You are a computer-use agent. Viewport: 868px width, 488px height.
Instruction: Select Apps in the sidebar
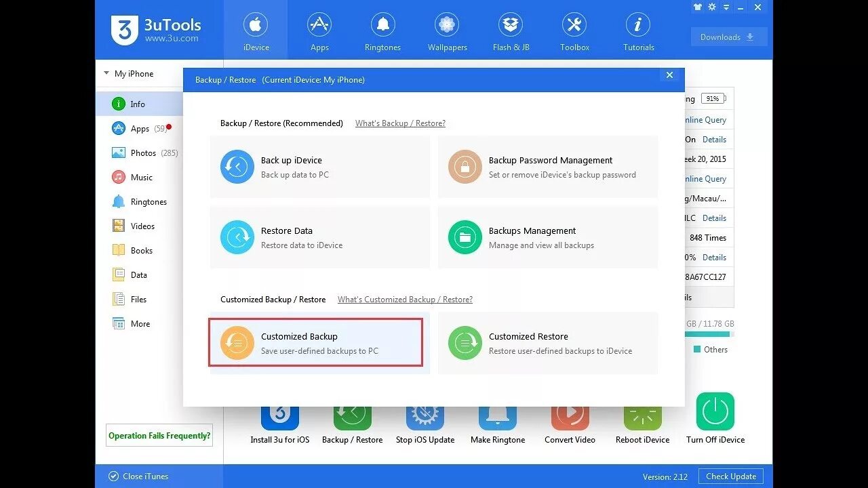point(139,128)
